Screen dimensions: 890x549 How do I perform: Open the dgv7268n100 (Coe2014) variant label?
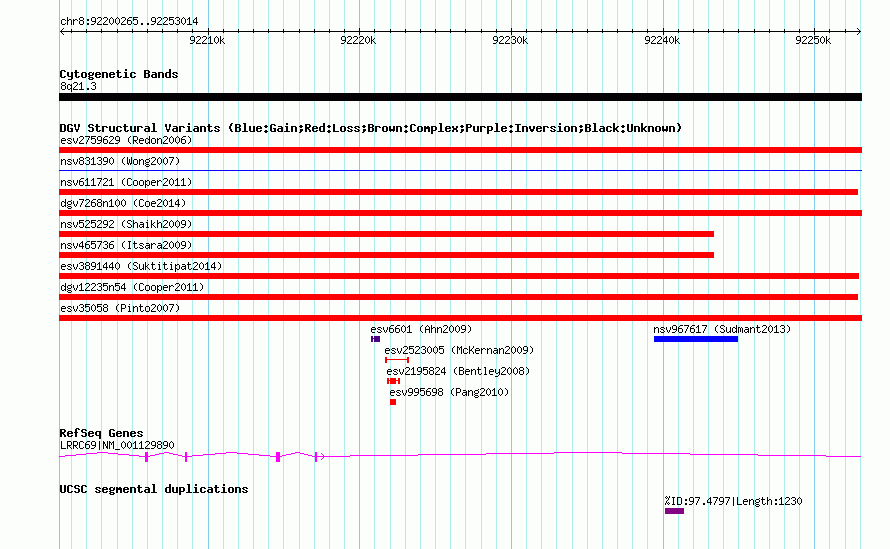[123, 203]
